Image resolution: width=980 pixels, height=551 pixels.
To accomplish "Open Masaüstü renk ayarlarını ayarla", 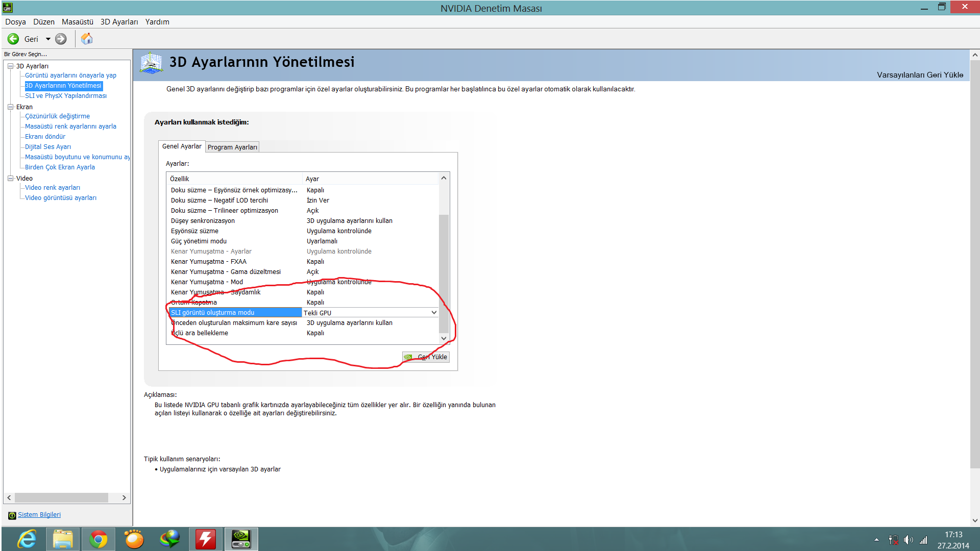I will (70, 127).
